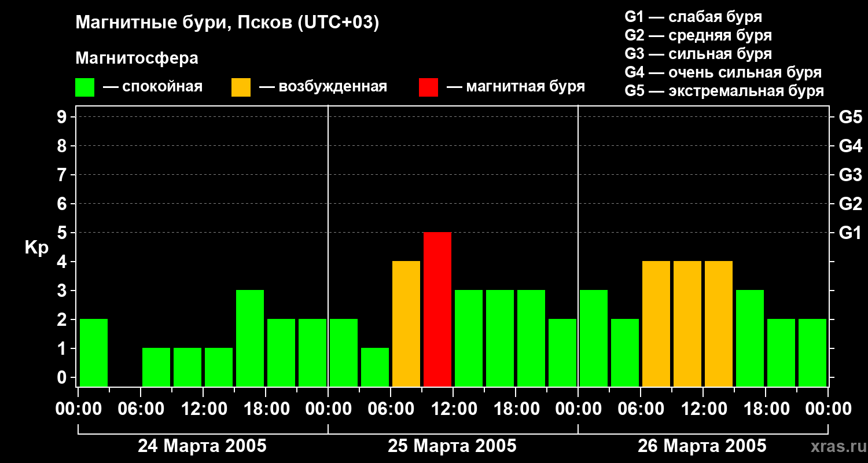Select the middle orange bar on 26 March
Viewport: 868px width, 463px height.
point(687,324)
